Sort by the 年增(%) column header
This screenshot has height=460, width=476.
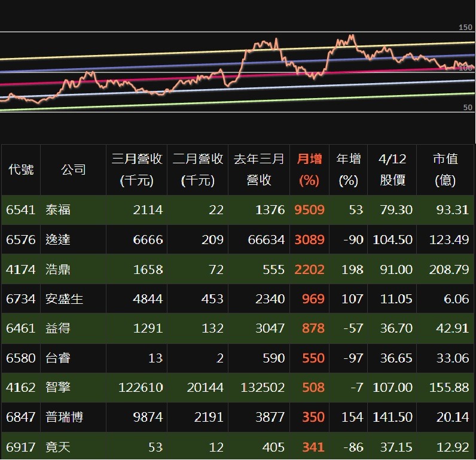[348, 169]
